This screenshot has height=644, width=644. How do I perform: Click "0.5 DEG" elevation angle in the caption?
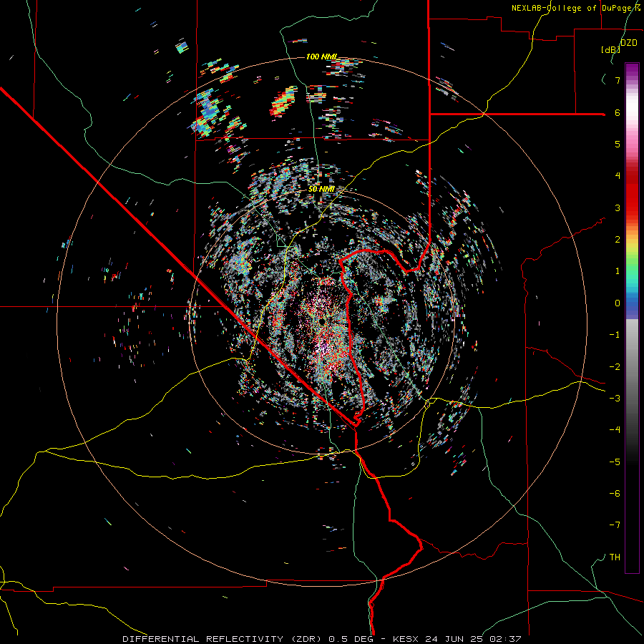pyautogui.click(x=351, y=639)
